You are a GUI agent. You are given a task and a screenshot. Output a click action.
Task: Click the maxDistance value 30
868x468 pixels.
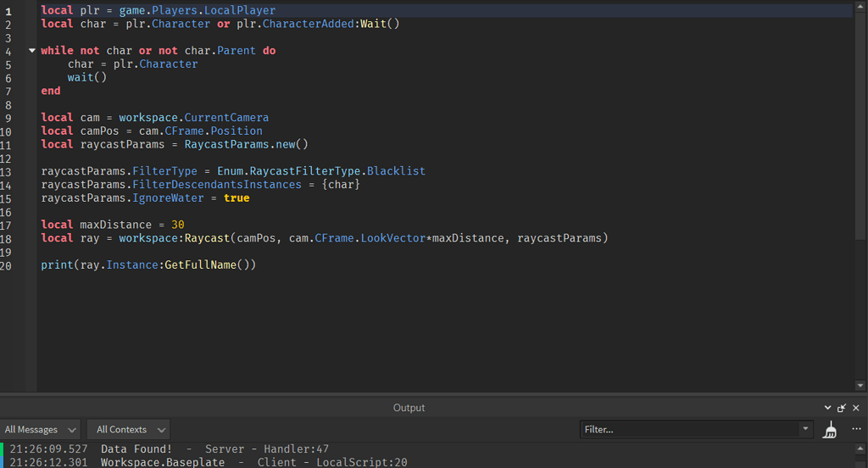(x=178, y=225)
